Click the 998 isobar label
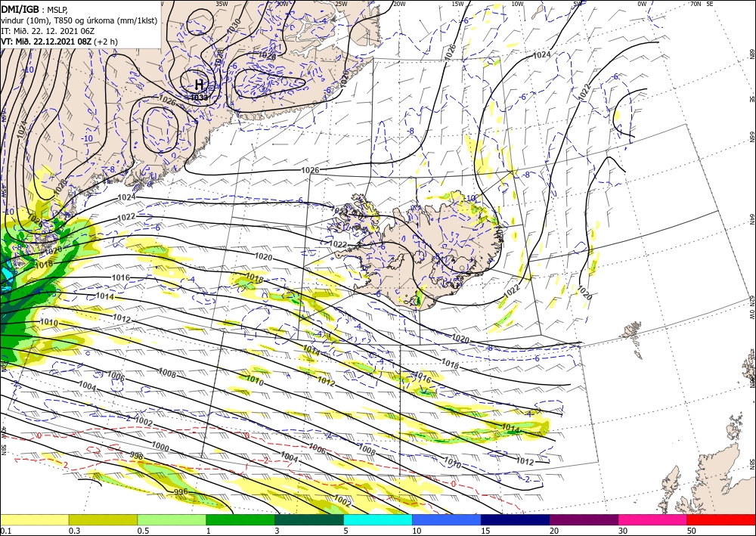Image resolution: width=756 pixels, height=536 pixels. [x=136, y=454]
